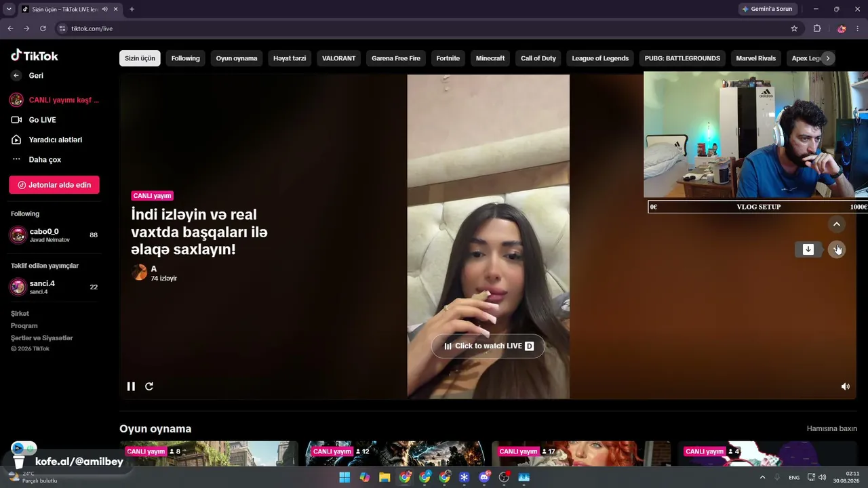Click the Jetonlar əldə edin button

[54, 185]
